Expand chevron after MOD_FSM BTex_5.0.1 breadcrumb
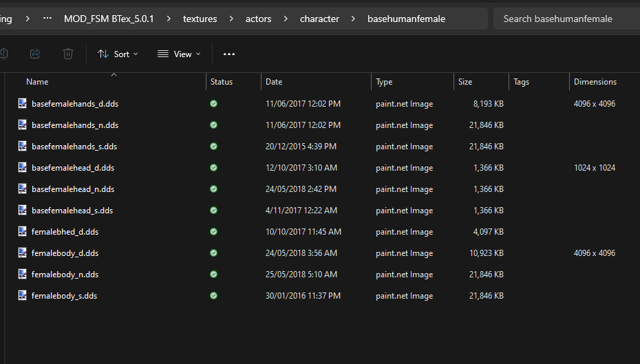This screenshot has height=364, width=640. [169, 19]
